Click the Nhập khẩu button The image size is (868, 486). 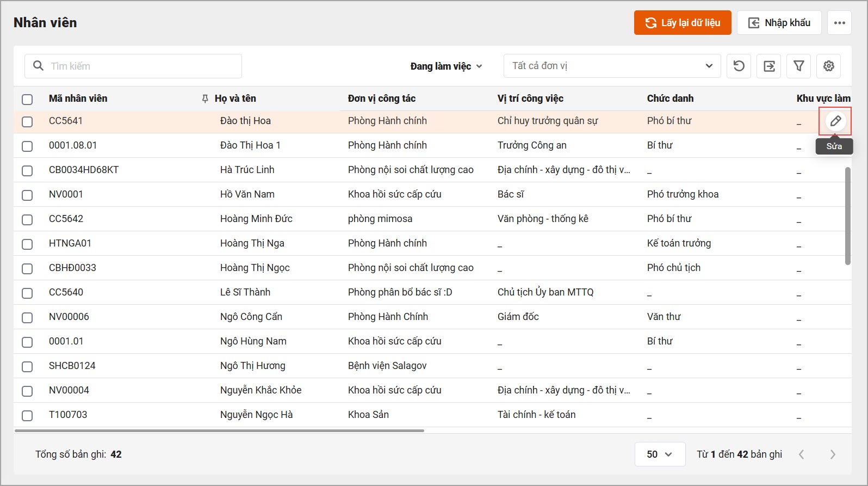click(x=779, y=23)
